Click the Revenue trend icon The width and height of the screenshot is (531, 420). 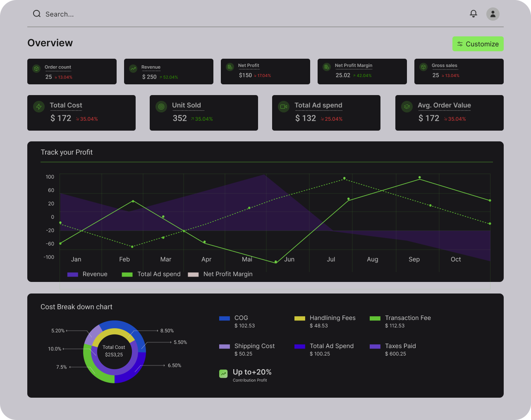coord(133,69)
